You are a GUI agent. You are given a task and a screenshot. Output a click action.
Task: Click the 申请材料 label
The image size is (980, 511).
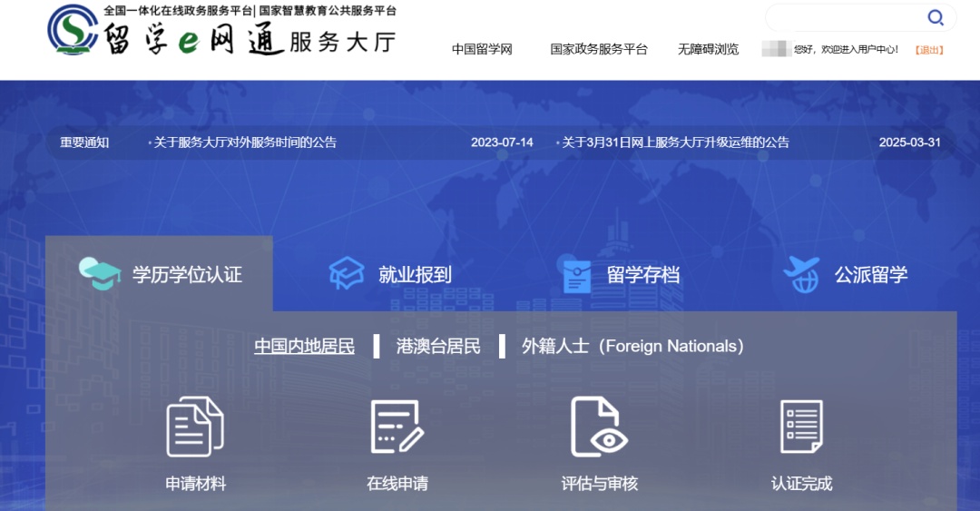click(x=196, y=484)
